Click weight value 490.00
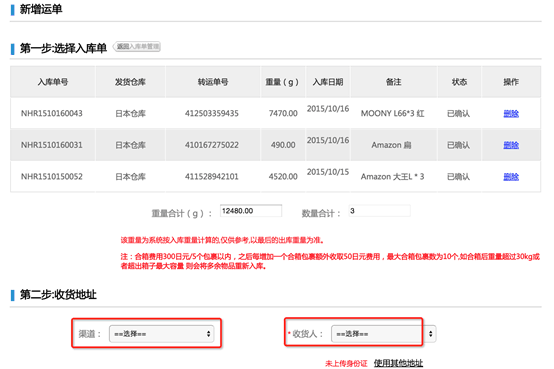Viewport: 554px width, 369px height. [x=283, y=145]
